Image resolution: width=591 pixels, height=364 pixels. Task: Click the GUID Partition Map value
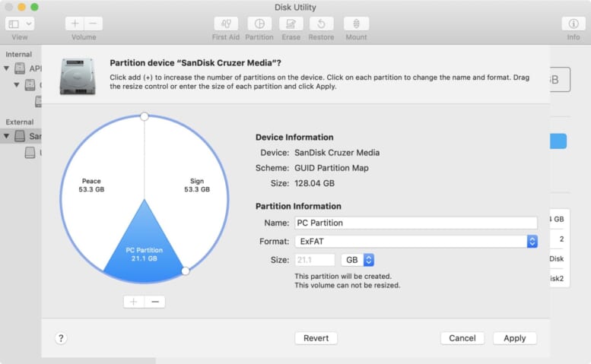[x=332, y=168]
